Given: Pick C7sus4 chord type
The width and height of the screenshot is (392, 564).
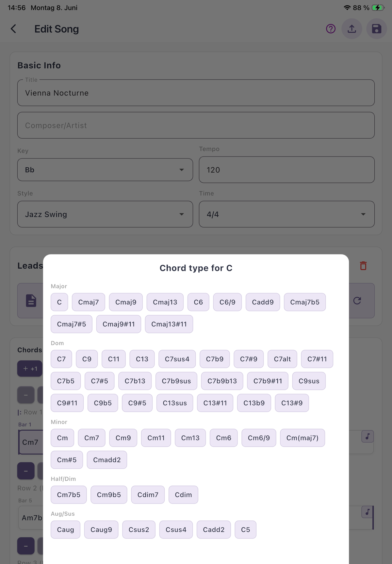Looking at the screenshot, I should click(177, 359).
